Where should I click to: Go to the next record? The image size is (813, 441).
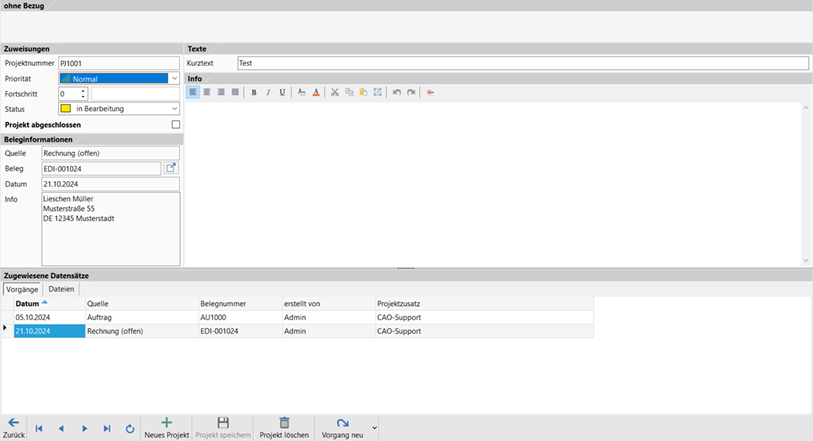[x=84, y=429]
